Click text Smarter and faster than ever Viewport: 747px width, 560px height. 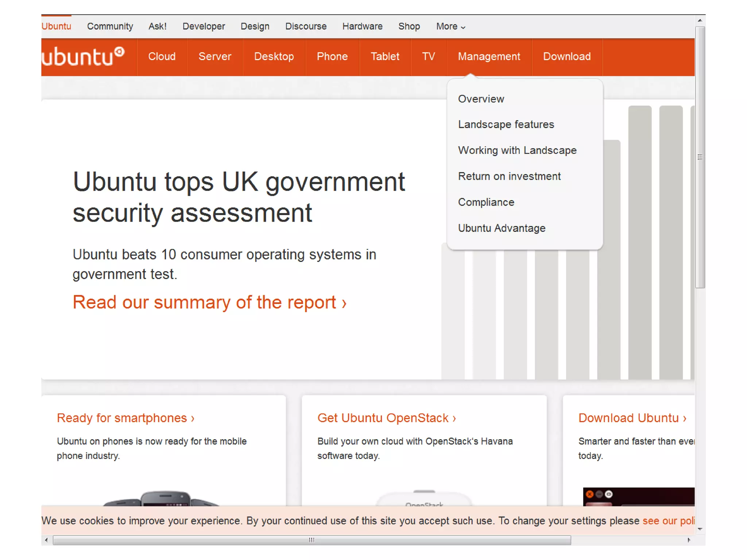tap(636, 448)
